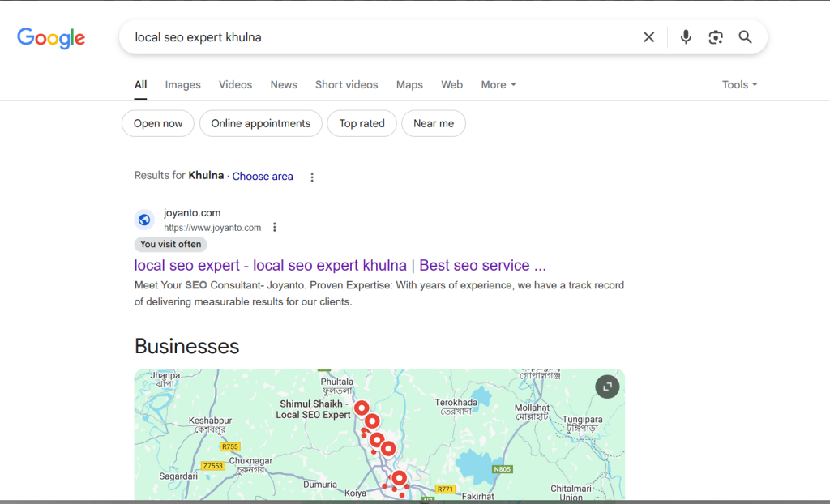Click the magnifying glass search icon
The height and width of the screenshot is (504, 830).
pyautogui.click(x=746, y=37)
